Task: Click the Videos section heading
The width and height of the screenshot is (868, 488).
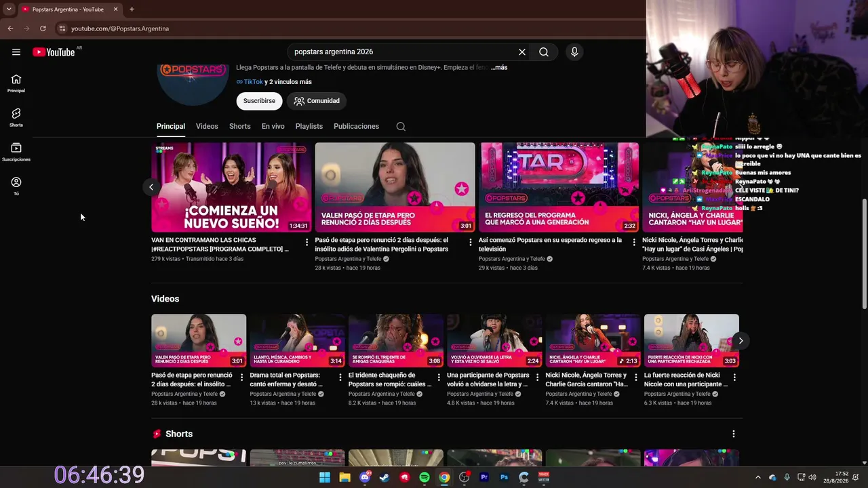Action: [x=165, y=299]
